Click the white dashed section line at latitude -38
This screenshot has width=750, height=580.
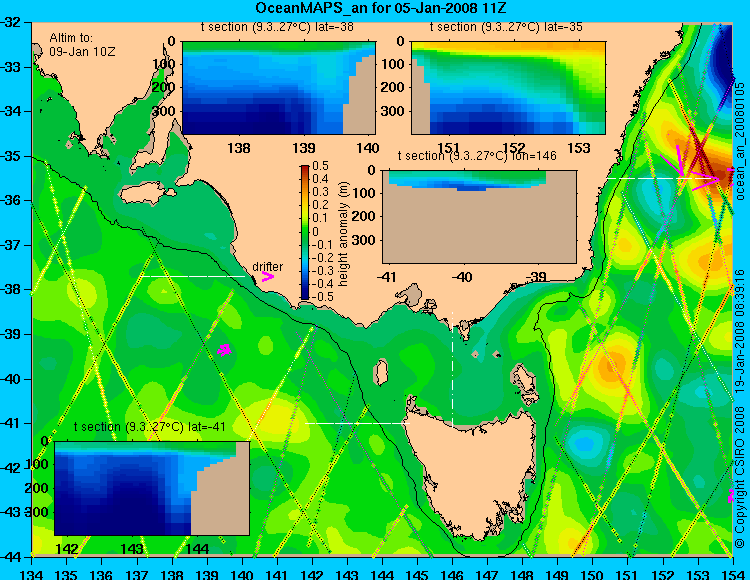(192, 276)
